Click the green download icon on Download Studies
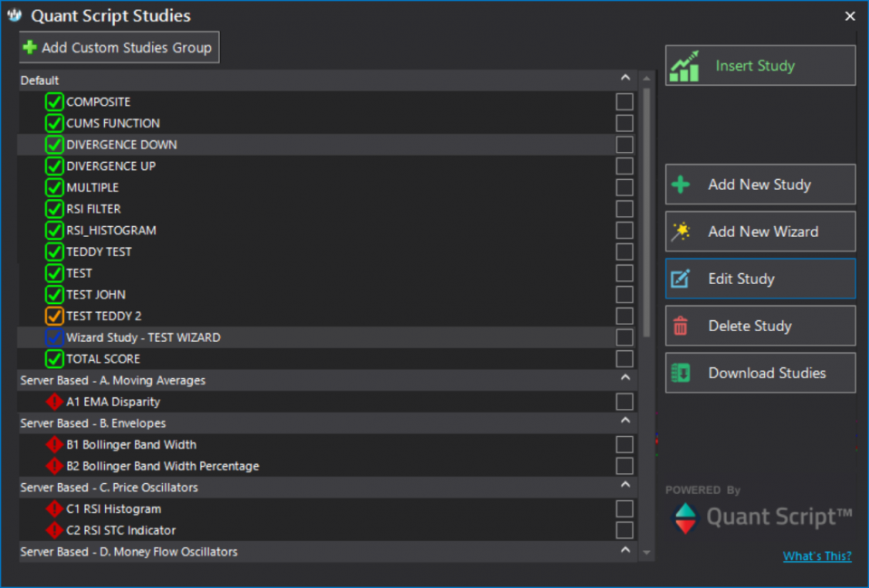 pos(681,374)
